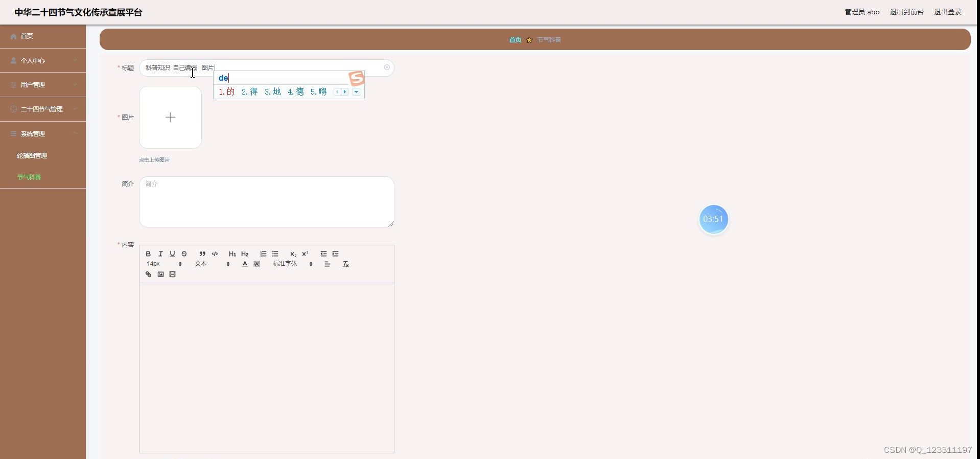Open 首页 in the left sidebar

(43, 36)
